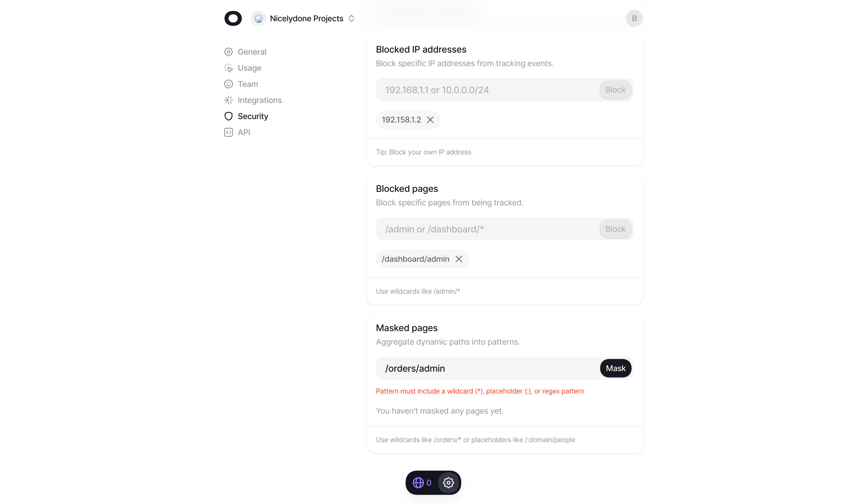Viewport: 867px width, 504px height.
Task: Open the gear settings in floating toolbar
Action: [448, 483]
